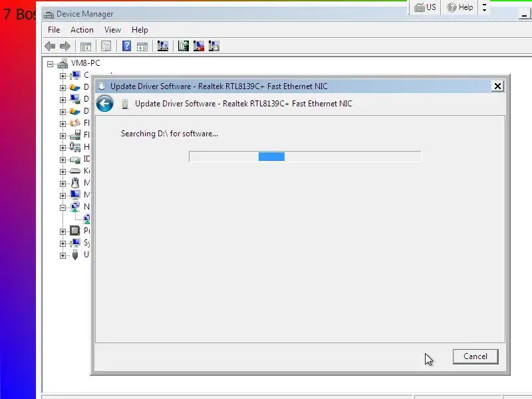Expand the USB controllers node
Viewport: 532px width, 399px height.
point(63,255)
